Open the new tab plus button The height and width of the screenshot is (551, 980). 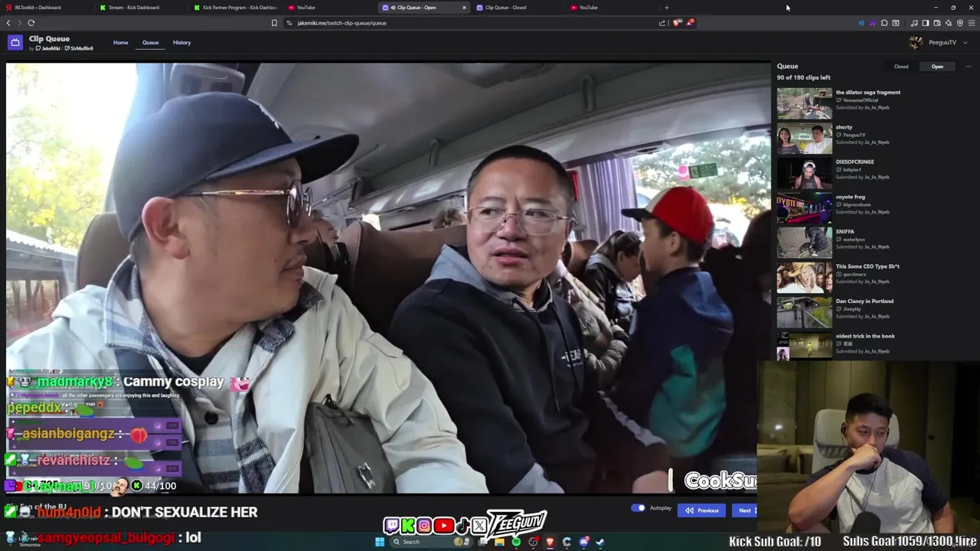[x=666, y=8]
